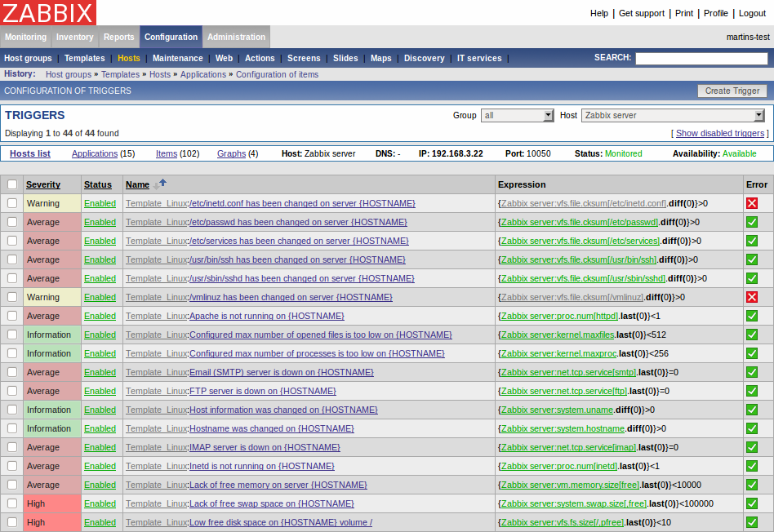Click green status icon for /usr/bin/ssh trigger

point(752,259)
